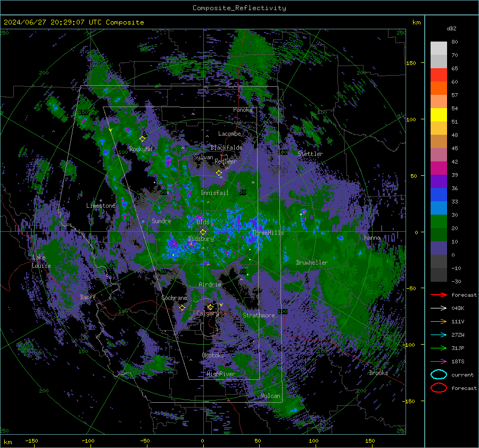Click the current label beside cyan ellipse
479x448 pixels.
click(463, 374)
